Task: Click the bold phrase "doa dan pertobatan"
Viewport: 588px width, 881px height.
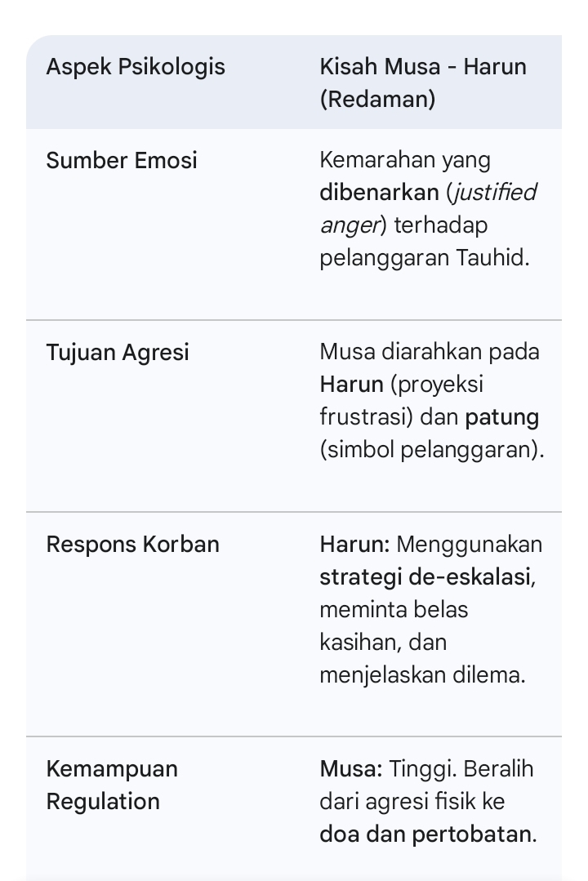Action: click(x=425, y=834)
